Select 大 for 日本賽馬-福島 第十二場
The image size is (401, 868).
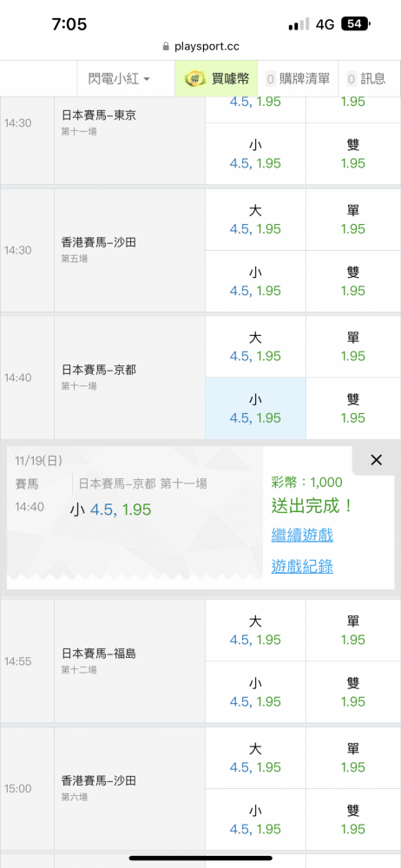[x=255, y=630]
